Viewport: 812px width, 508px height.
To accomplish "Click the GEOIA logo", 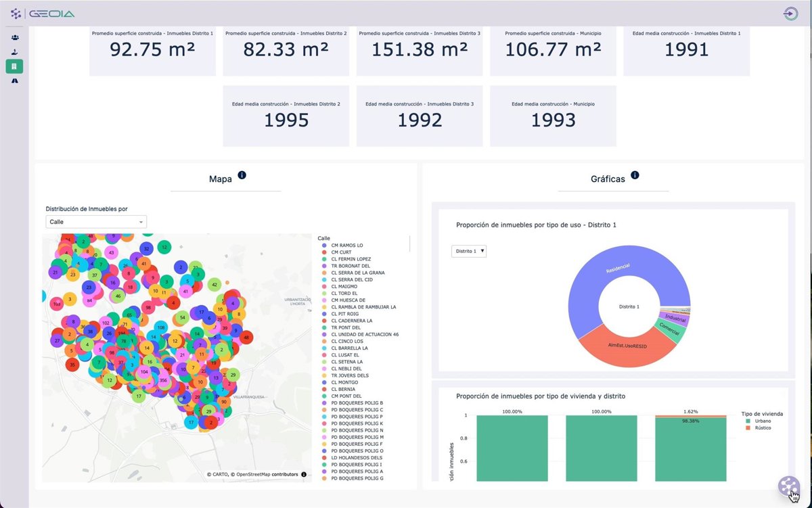I will (x=43, y=14).
